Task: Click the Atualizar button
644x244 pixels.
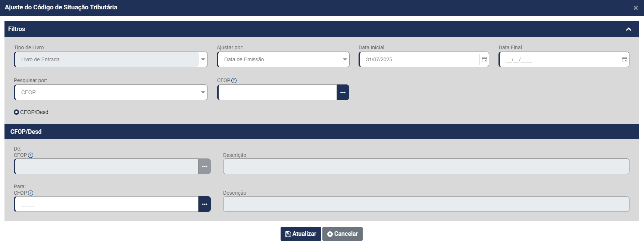Action: 301,234
